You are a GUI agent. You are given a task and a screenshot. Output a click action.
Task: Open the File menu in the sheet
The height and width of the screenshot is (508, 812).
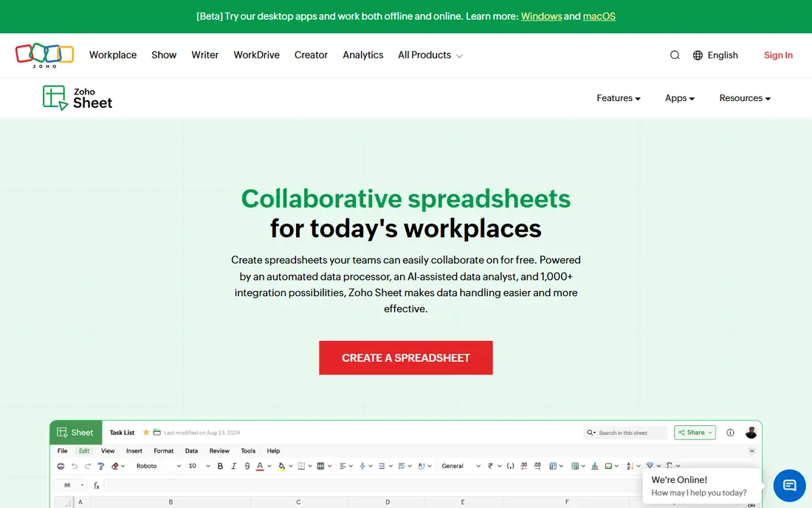[62, 451]
